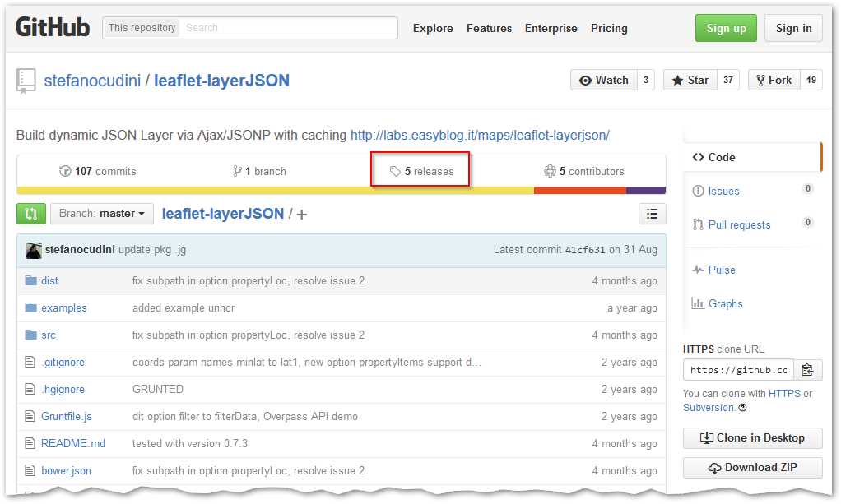Viewport: 841px width, 504px height.
Task: Open the Pricing menu item
Action: click(x=609, y=28)
